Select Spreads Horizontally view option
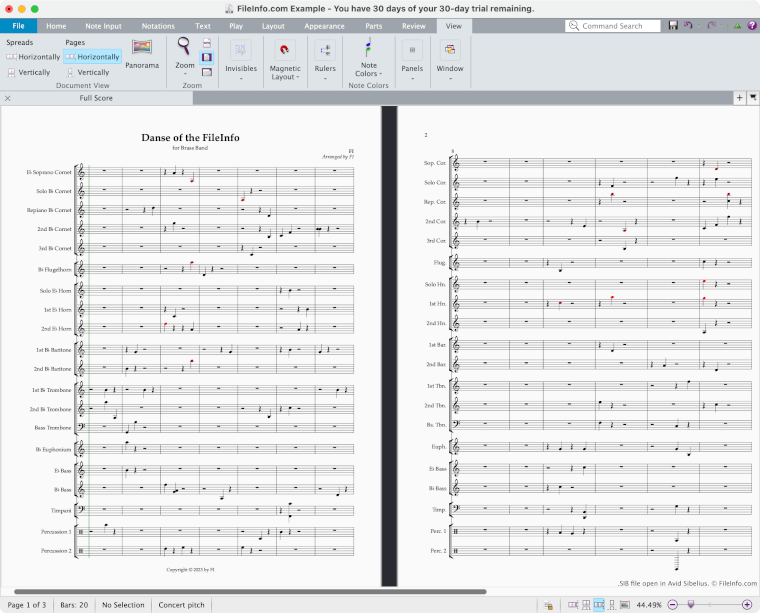 [x=32, y=57]
